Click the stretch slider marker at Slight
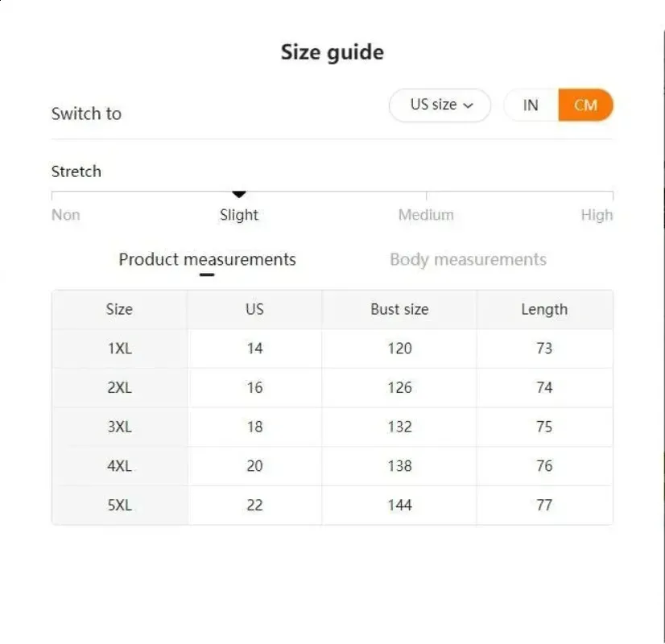The width and height of the screenshot is (665, 644). click(239, 194)
